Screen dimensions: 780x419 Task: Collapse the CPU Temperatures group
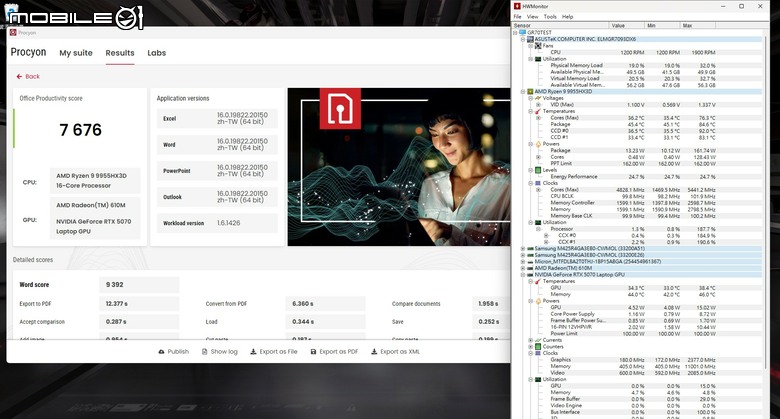pyautogui.click(x=531, y=111)
